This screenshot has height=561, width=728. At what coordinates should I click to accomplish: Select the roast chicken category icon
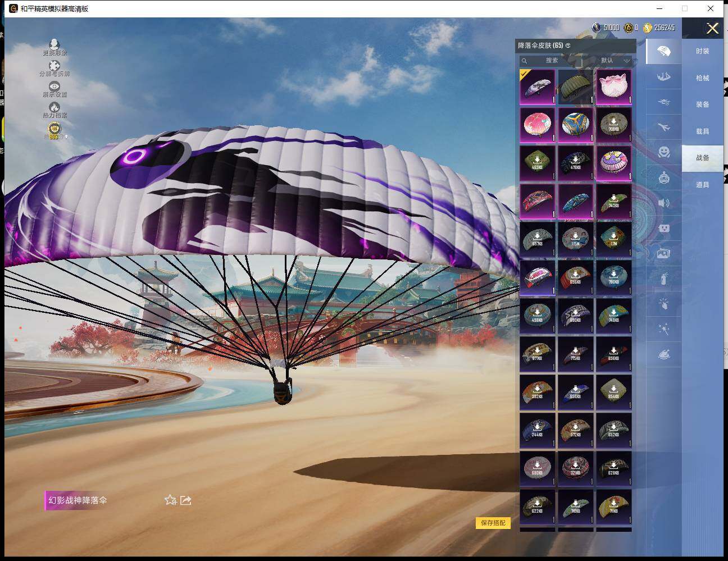[663, 354]
